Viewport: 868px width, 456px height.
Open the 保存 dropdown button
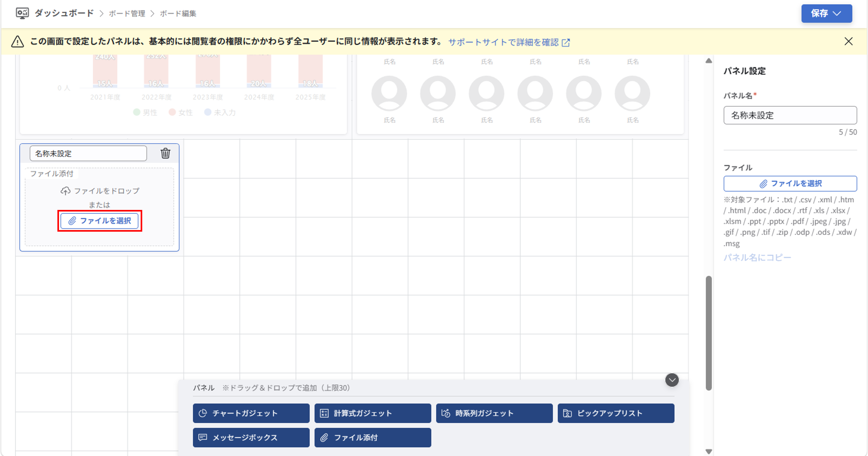(827, 13)
